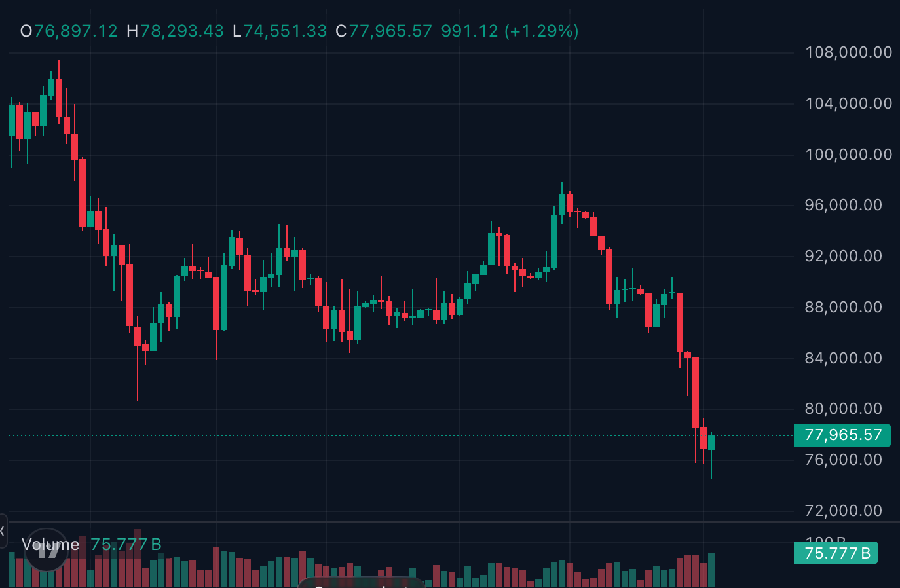This screenshot has height=588, width=900.
Task: Select the latest green candlestick
Action: click(x=711, y=443)
